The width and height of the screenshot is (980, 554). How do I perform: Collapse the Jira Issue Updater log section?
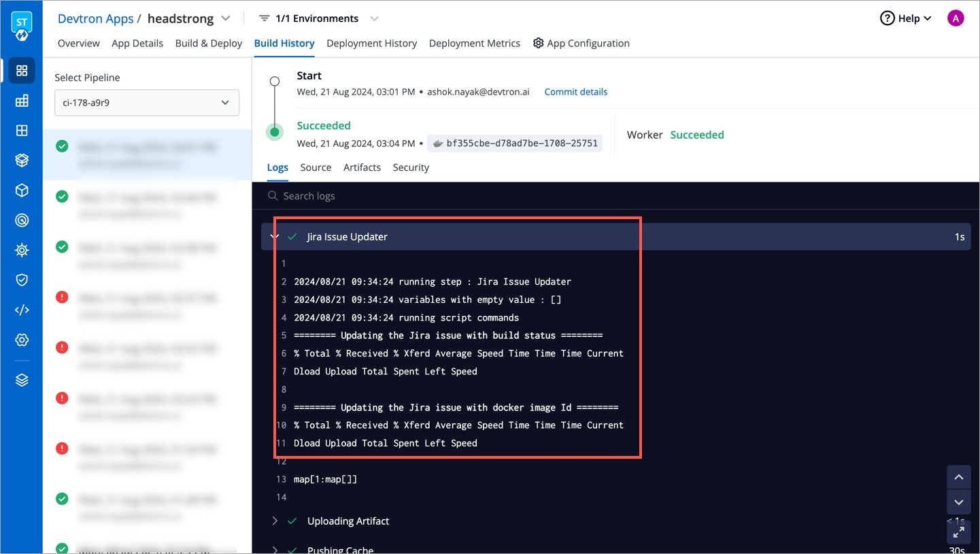[x=274, y=237]
